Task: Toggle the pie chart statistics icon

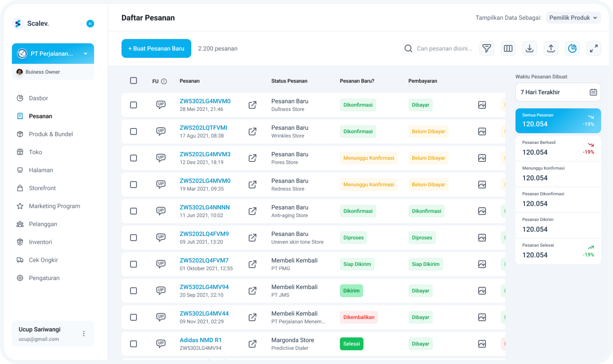Action: pyautogui.click(x=572, y=48)
